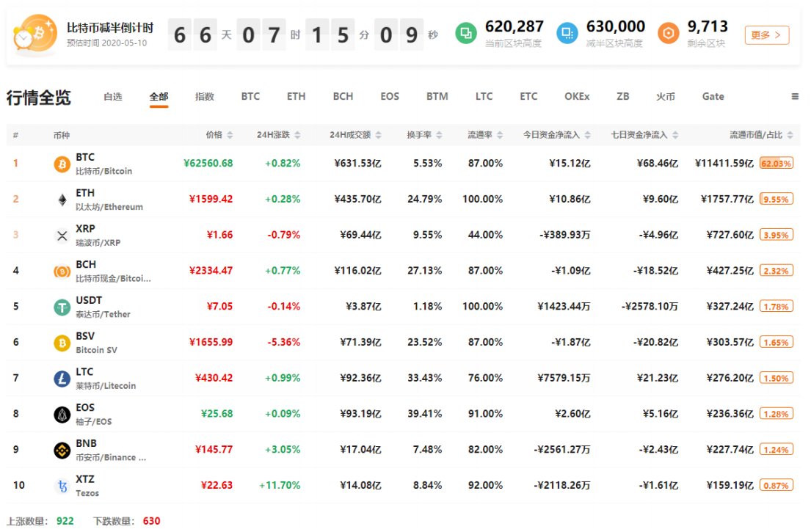Screen dimensions: 811x532
Task: Open the 瑞波币/XRP coin name link
Action: (x=98, y=242)
